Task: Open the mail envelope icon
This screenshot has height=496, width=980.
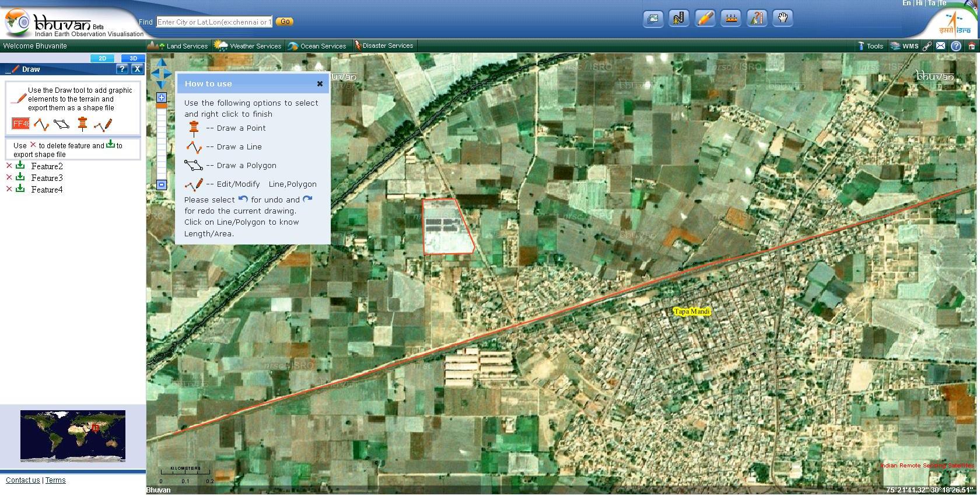Action: point(940,46)
